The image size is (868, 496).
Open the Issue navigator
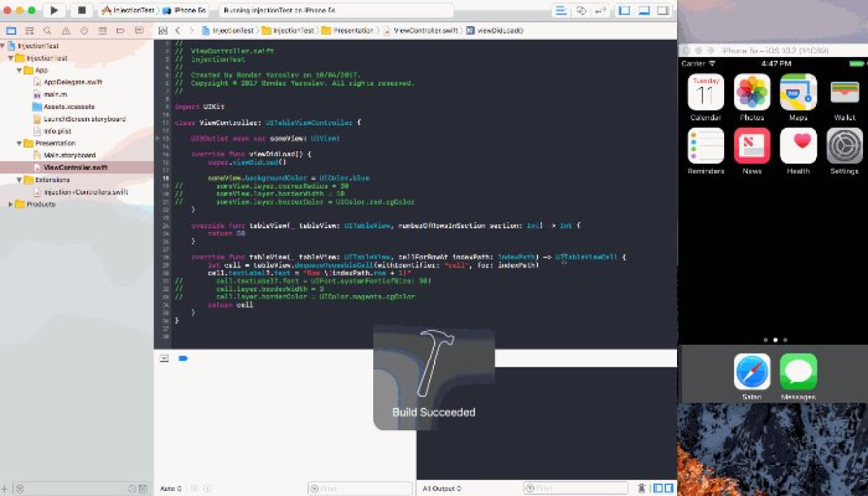67,30
